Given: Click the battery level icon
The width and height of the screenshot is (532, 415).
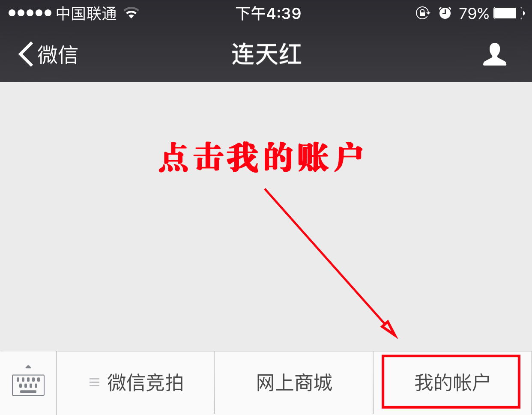Looking at the screenshot, I should 509,13.
